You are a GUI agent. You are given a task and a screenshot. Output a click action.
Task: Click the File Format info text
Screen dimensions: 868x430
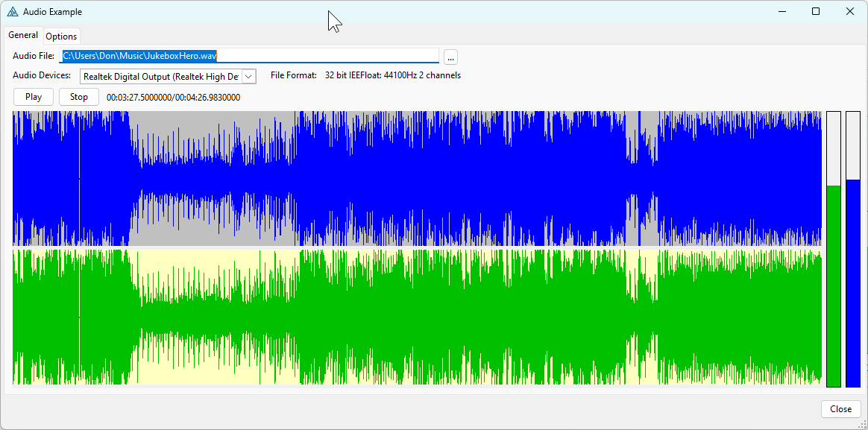click(x=365, y=75)
